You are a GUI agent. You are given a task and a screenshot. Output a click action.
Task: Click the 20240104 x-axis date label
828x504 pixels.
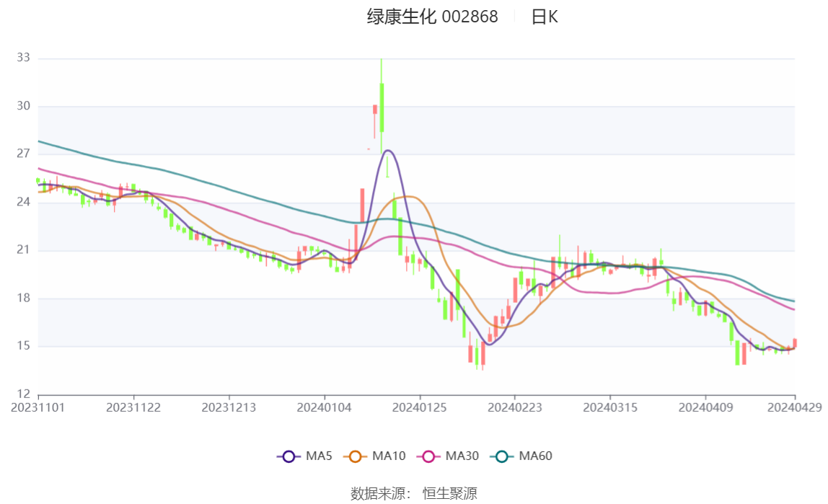(x=325, y=407)
